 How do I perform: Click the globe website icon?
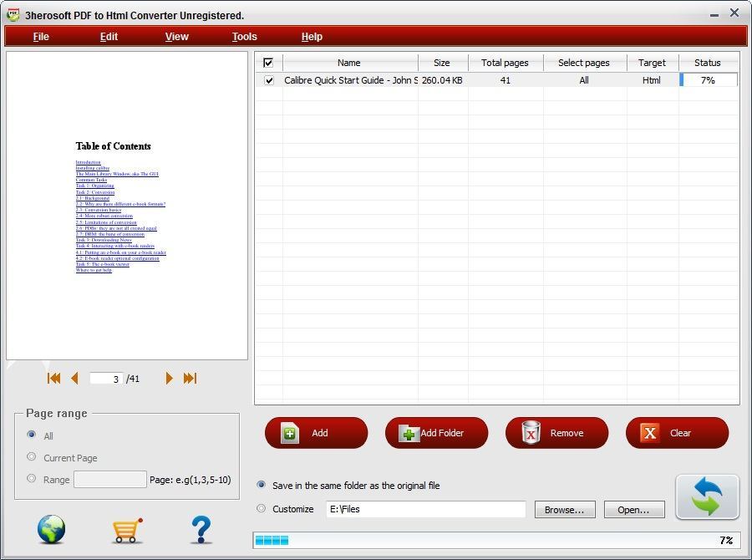click(x=51, y=529)
